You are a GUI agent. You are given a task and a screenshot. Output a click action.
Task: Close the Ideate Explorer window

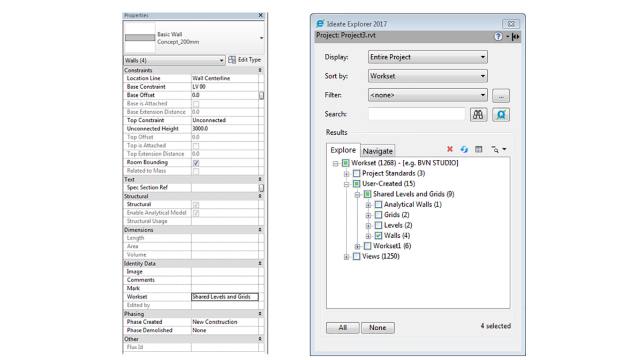(x=511, y=24)
